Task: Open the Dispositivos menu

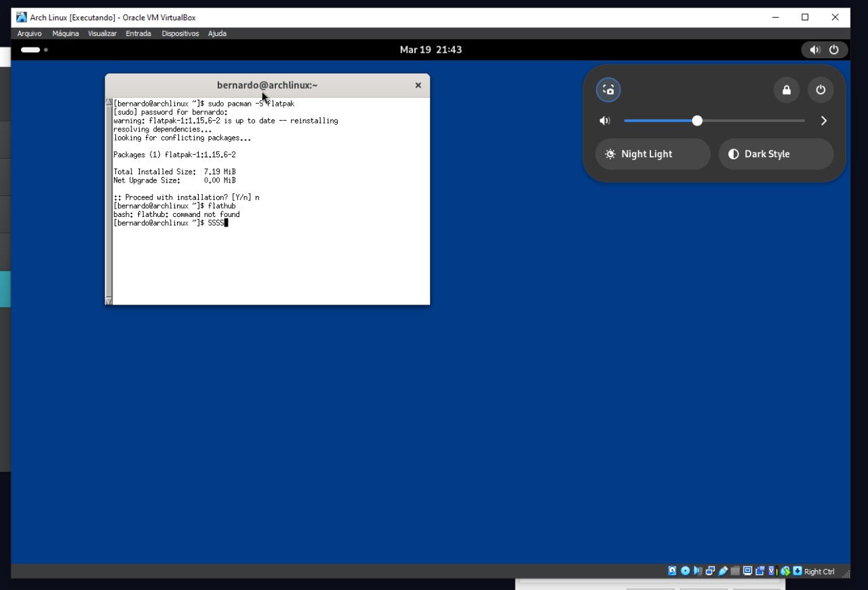Action: point(180,33)
